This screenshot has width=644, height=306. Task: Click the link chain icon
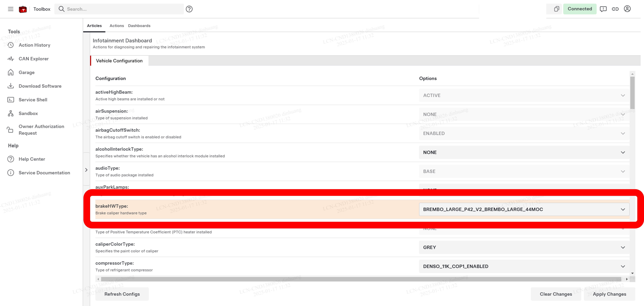[615, 9]
